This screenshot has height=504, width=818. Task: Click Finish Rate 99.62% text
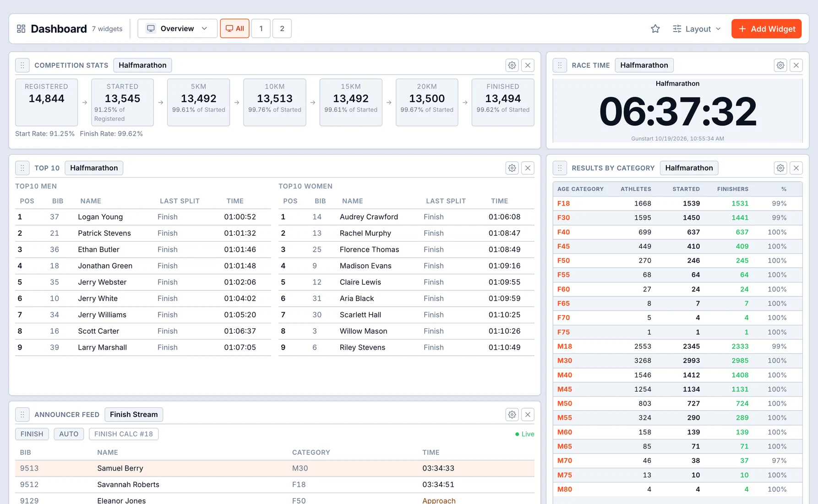[x=111, y=134]
